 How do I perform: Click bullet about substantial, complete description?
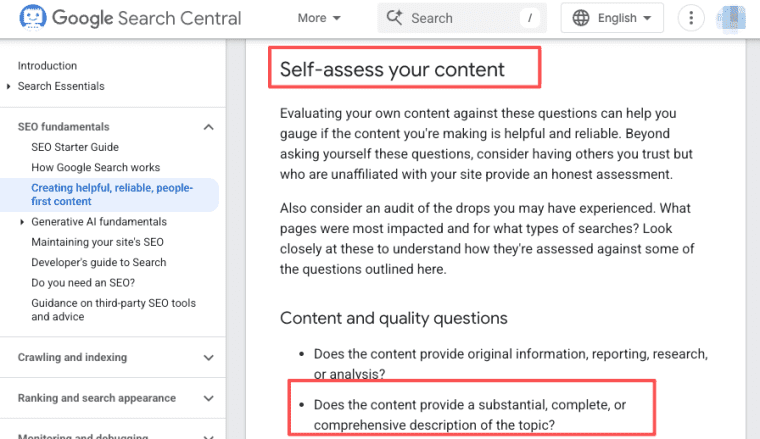click(470, 414)
